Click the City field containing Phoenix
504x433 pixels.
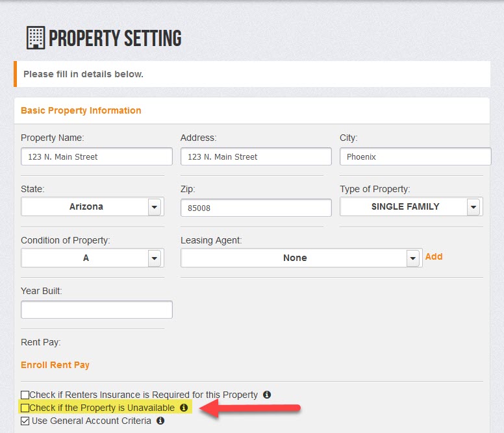[x=415, y=156]
